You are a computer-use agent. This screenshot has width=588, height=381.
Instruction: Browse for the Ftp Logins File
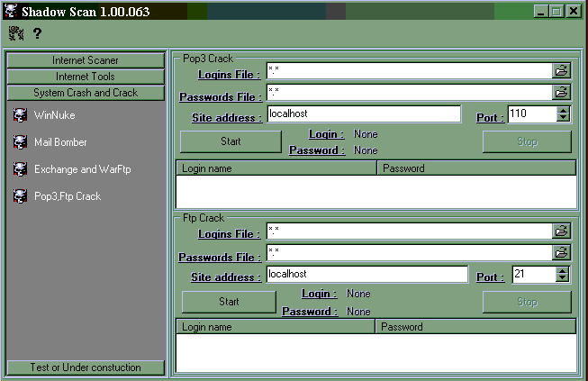pyautogui.click(x=561, y=231)
